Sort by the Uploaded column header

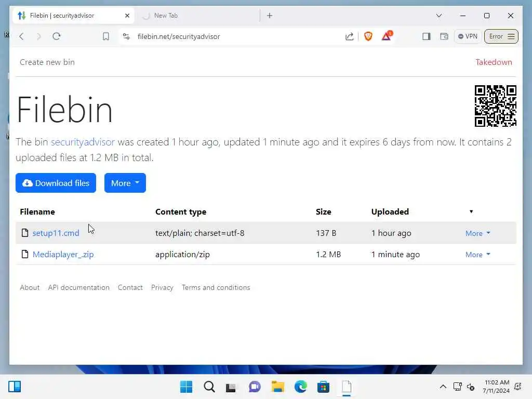coord(390,212)
